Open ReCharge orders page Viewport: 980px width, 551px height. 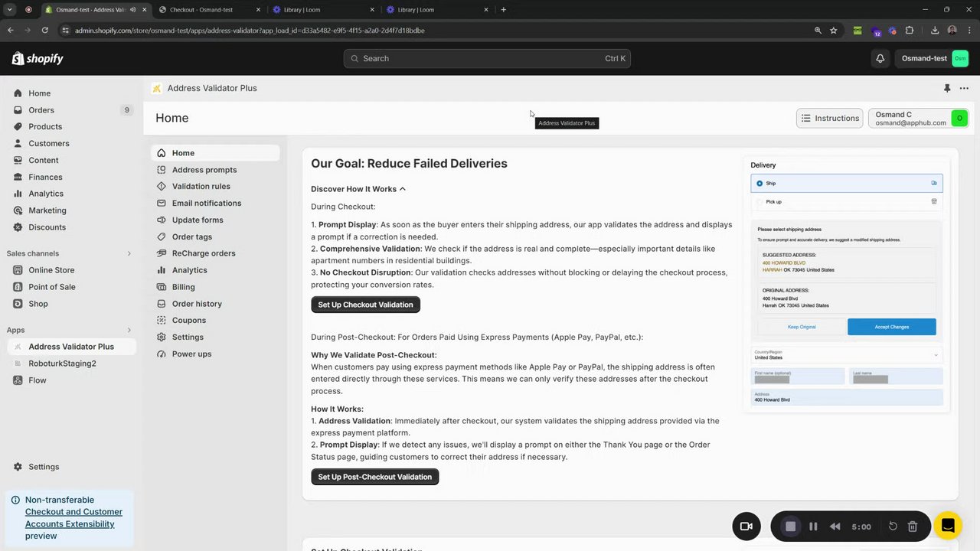(x=204, y=253)
